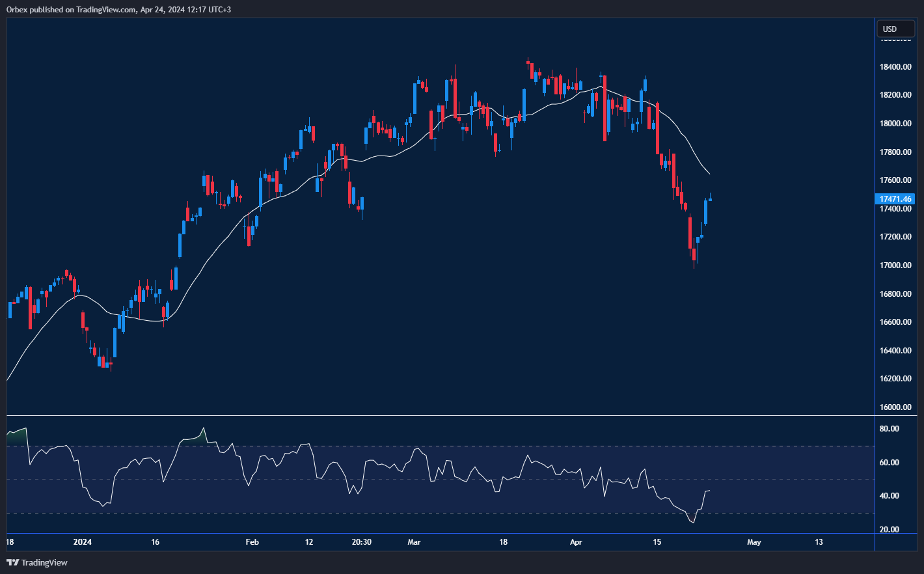Screen dimensions: 924x574
Task: Click the current price label 17471.46
Action: click(895, 199)
